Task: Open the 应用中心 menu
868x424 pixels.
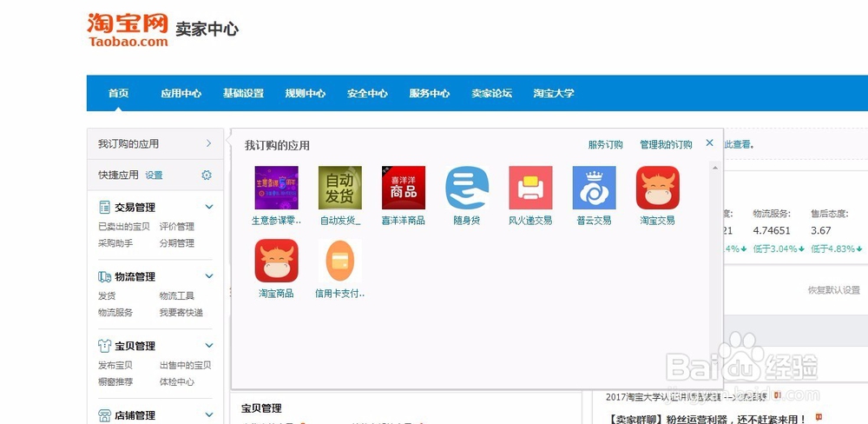Action: point(181,93)
